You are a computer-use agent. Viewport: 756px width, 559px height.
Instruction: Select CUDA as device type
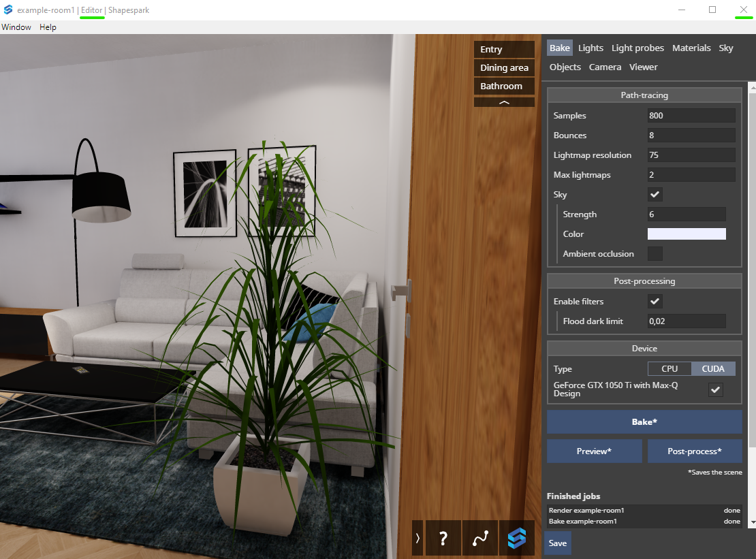pyautogui.click(x=713, y=368)
